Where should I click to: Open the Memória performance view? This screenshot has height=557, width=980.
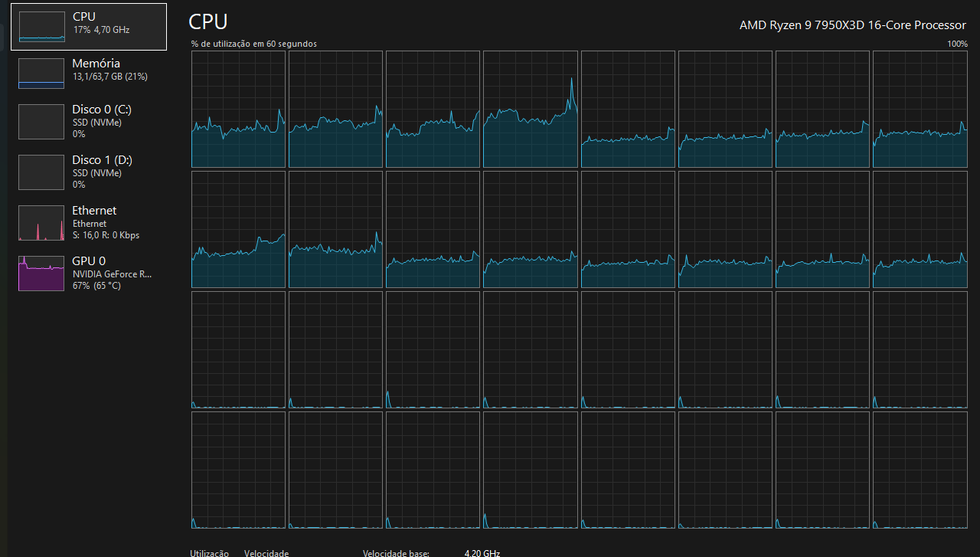[x=89, y=74]
